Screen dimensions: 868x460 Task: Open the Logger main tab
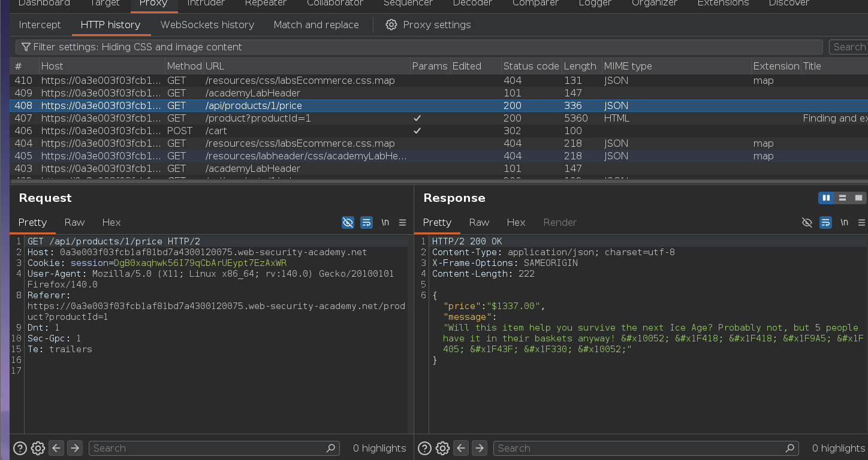click(596, 4)
